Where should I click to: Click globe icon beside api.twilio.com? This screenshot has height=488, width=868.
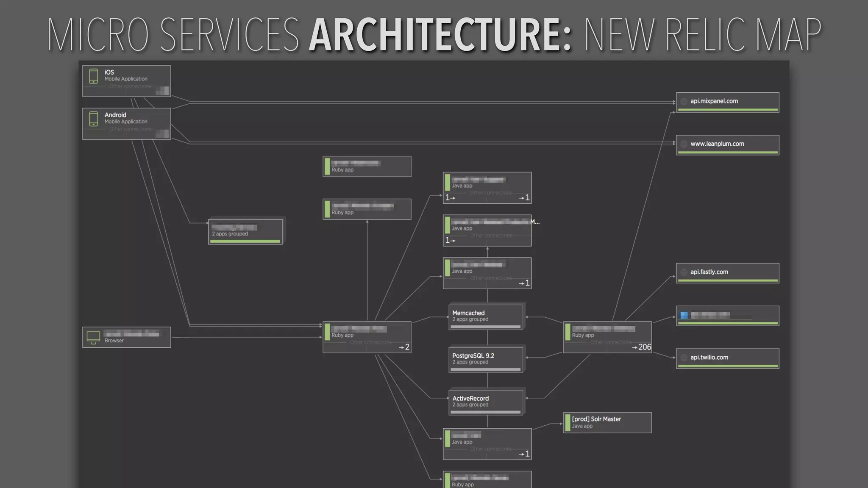coord(684,358)
